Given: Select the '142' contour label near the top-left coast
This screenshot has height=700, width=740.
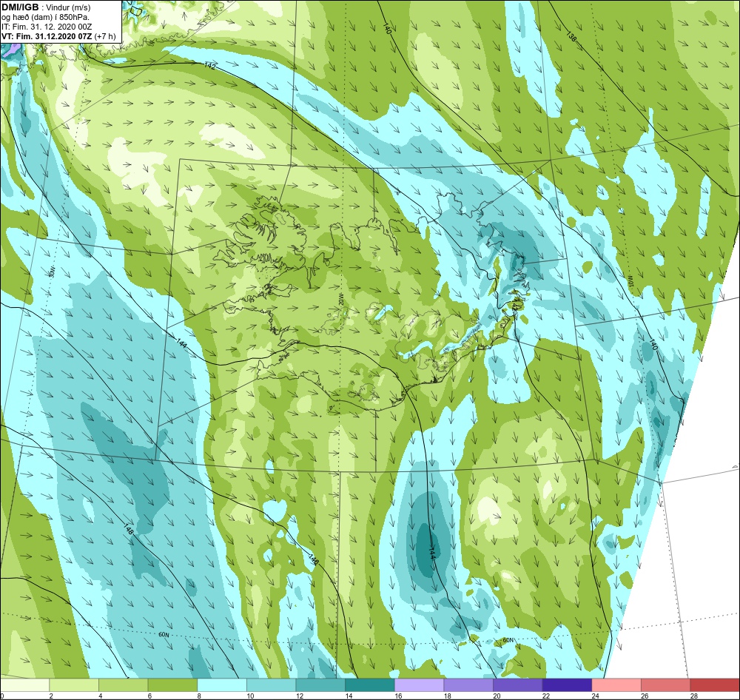Looking at the screenshot, I should (210, 66).
